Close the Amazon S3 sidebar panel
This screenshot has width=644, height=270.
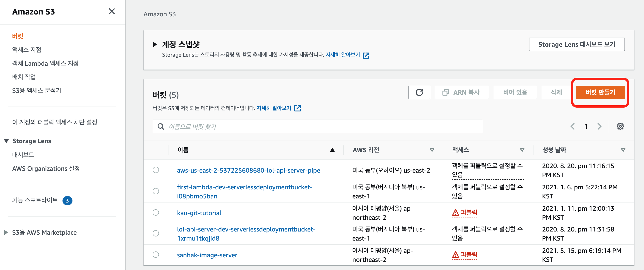112,12
